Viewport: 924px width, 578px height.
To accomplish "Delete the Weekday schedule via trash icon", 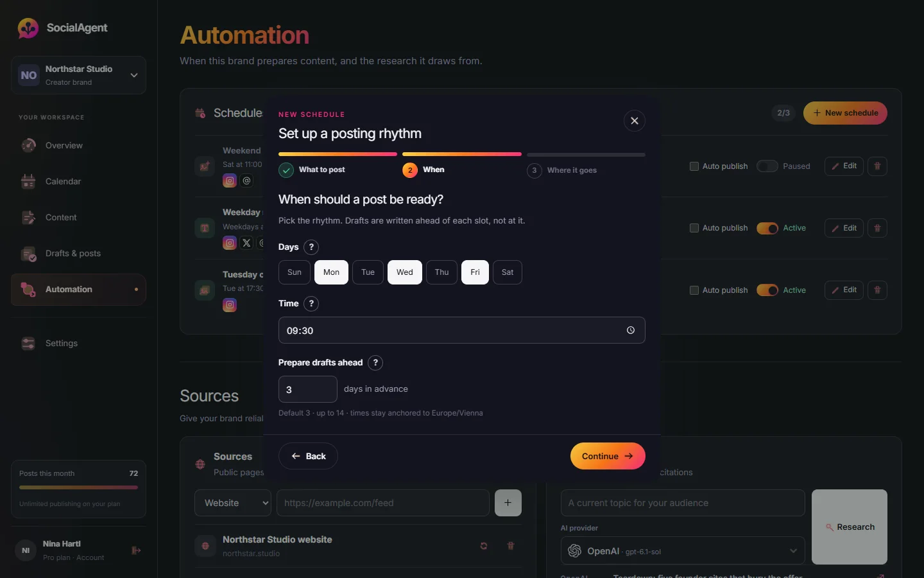I will click(x=877, y=228).
